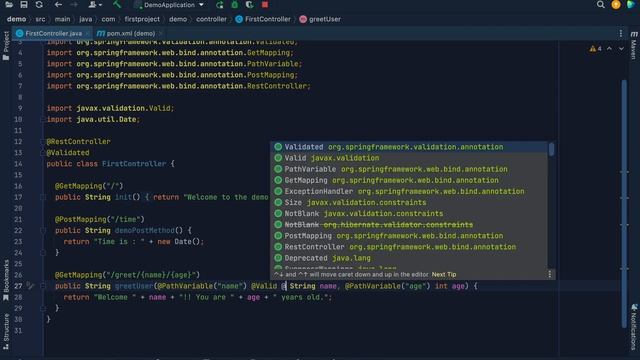The image size is (640, 360).
Task: Close the FirstController.java tab
Action: click(x=87, y=33)
